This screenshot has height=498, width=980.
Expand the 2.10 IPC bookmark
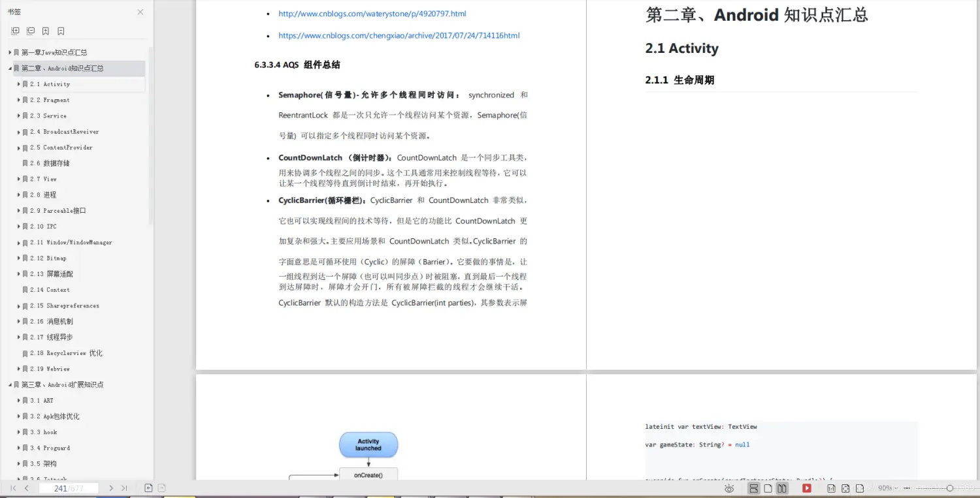pyautogui.click(x=18, y=226)
